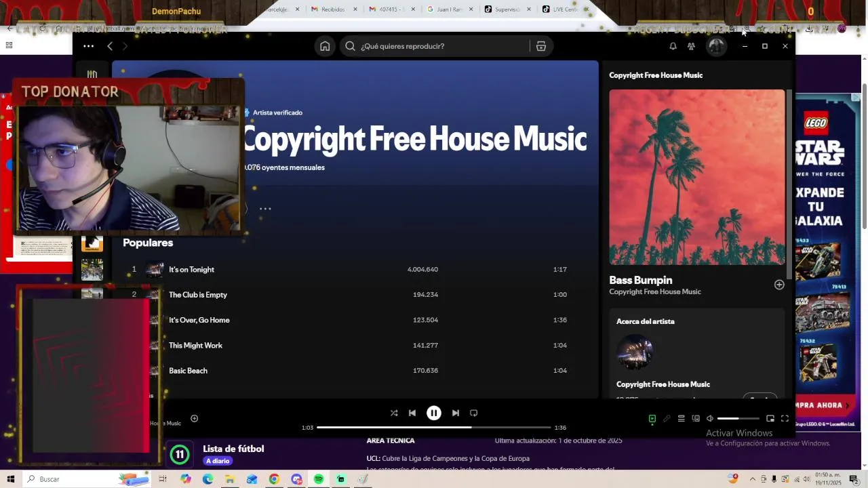Switch to the Recibidos Gmail tab
The height and width of the screenshot is (488, 868).
[332, 9]
